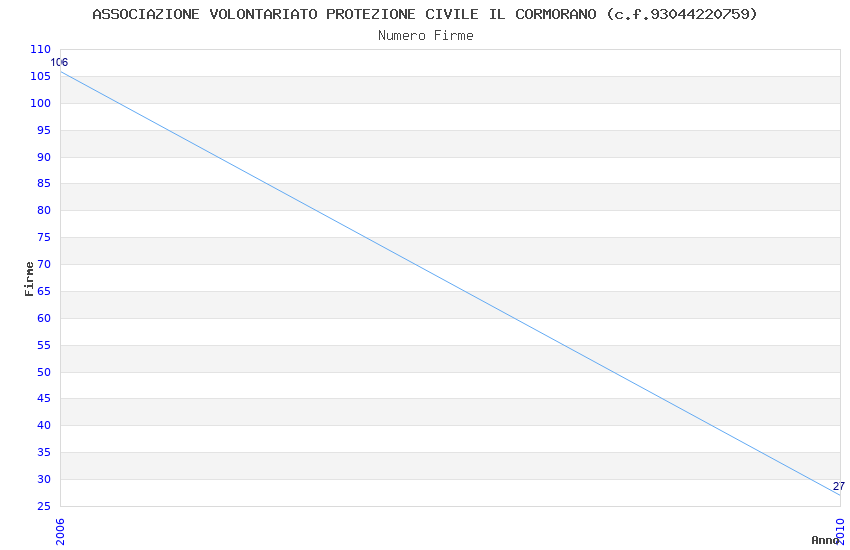This screenshot has width=850, height=550.
Task: Click y-axis tick value 25
Action: [x=44, y=506]
